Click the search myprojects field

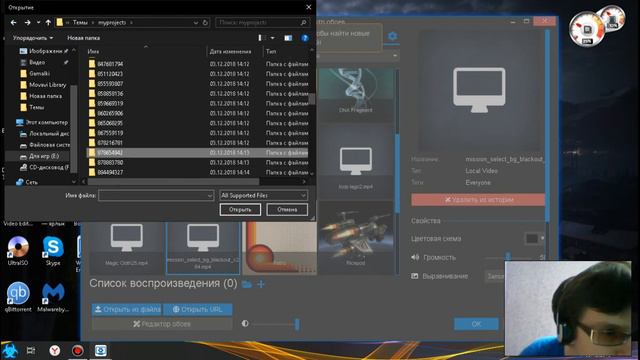click(x=261, y=22)
